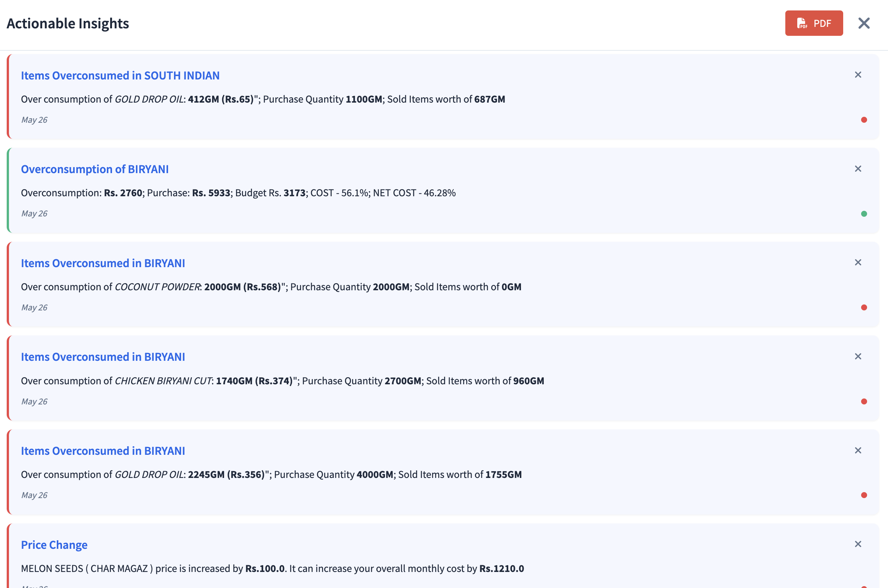Export insights using the PDF button
Screen dimensions: 888x588
pos(814,23)
